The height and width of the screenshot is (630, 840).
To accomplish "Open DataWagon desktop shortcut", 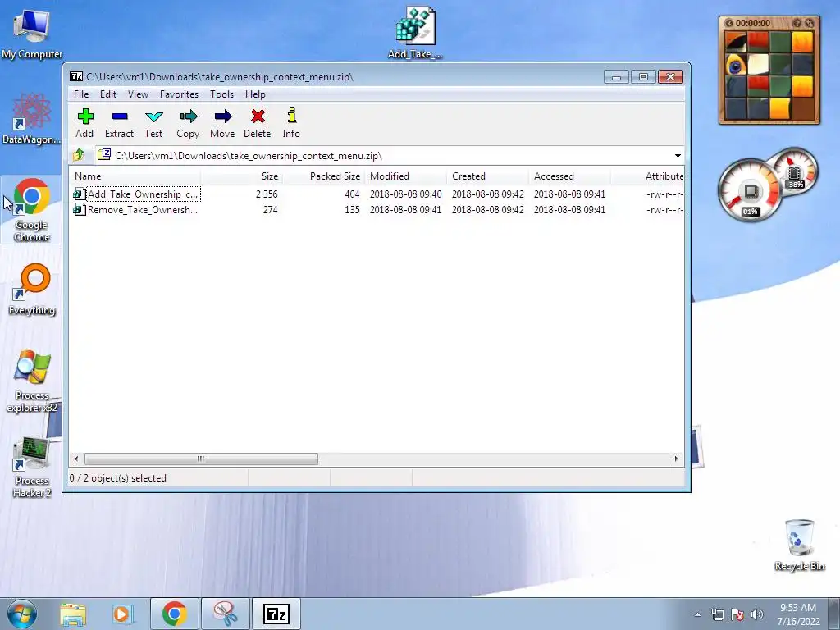I will 32,119.
